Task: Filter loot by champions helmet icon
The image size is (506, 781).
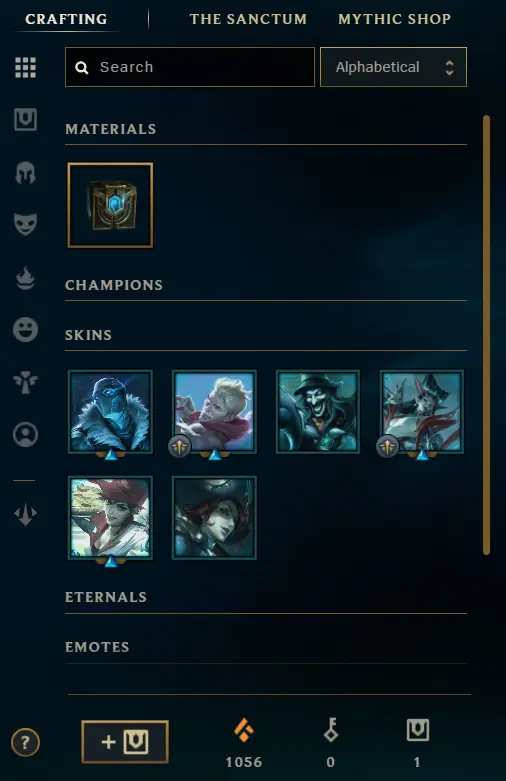Action: click(25, 173)
